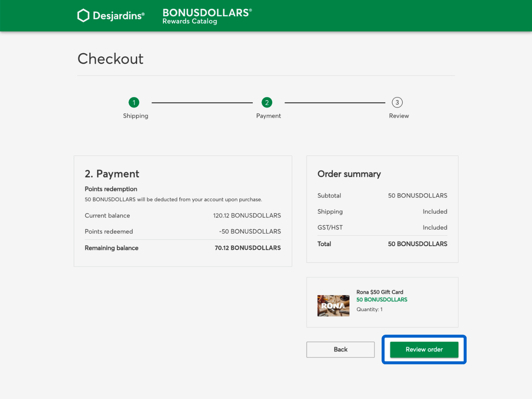Click the Rona $50 Gift Card title
This screenshot has width=532, height=399.
380,292
